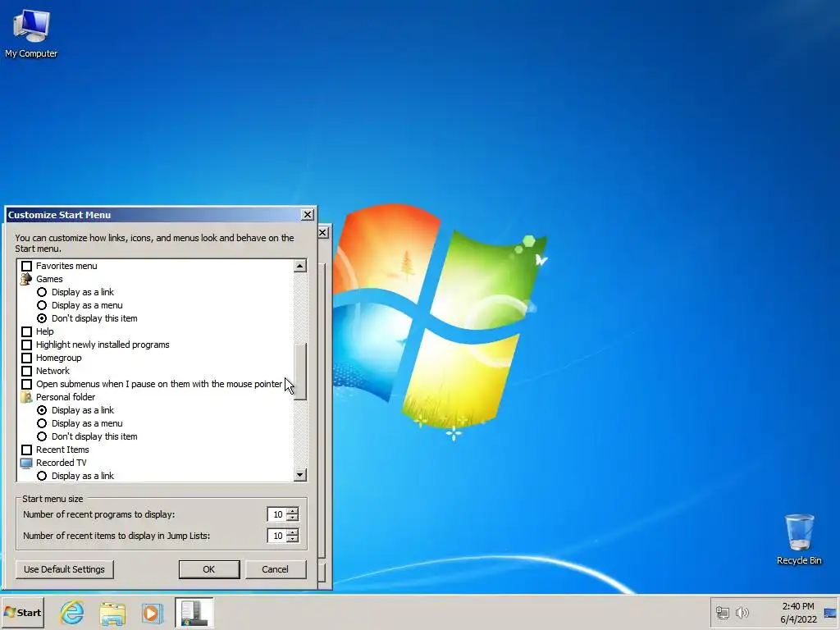
Task: Click the Personal folder label
Action: pyautogui.click(x=66, y=397)
